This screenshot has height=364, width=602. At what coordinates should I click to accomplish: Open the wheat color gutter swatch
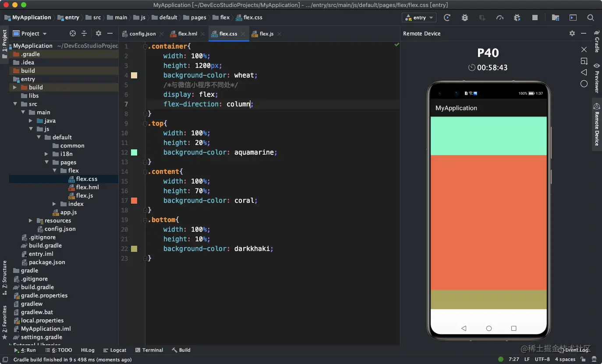(134, 75)
